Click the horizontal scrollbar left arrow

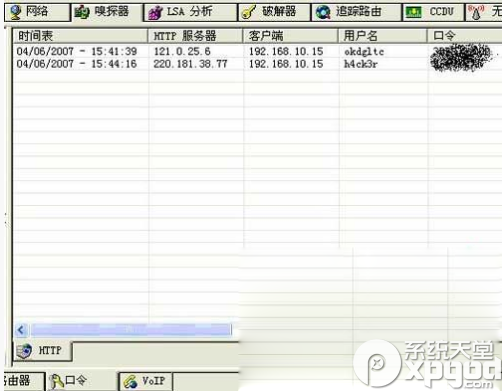coord(21,330)
